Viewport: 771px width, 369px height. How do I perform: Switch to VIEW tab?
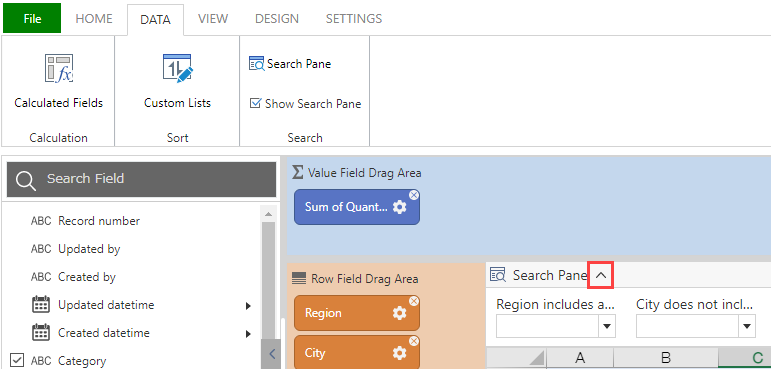(213, 19)
